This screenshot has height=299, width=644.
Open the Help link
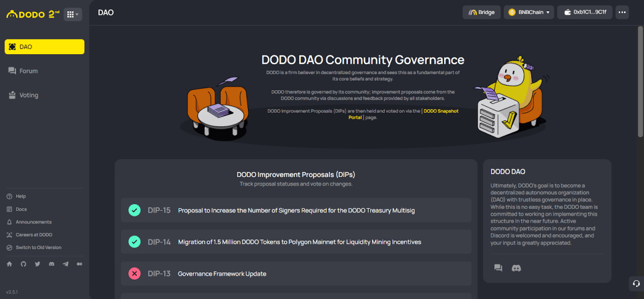16,196
